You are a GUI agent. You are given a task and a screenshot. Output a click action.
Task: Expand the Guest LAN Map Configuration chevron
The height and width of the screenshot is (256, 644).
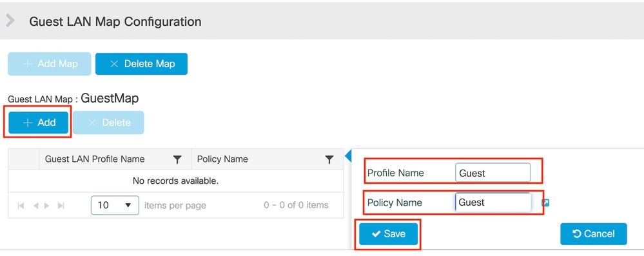pyautogui.click(x=10, y=21)
